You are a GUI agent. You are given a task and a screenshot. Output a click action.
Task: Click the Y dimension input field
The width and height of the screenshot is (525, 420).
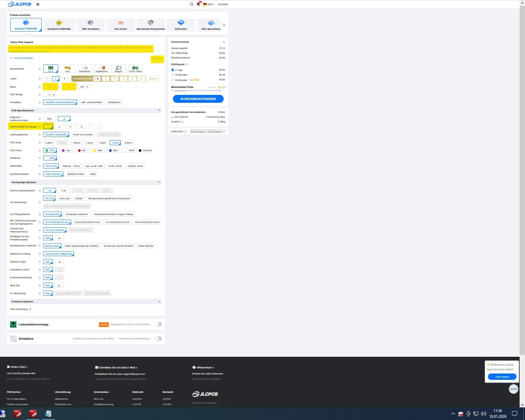pos(69,87)
